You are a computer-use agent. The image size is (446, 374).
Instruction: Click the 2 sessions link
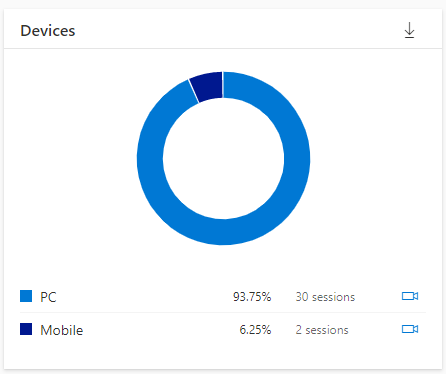pos(322,330)
